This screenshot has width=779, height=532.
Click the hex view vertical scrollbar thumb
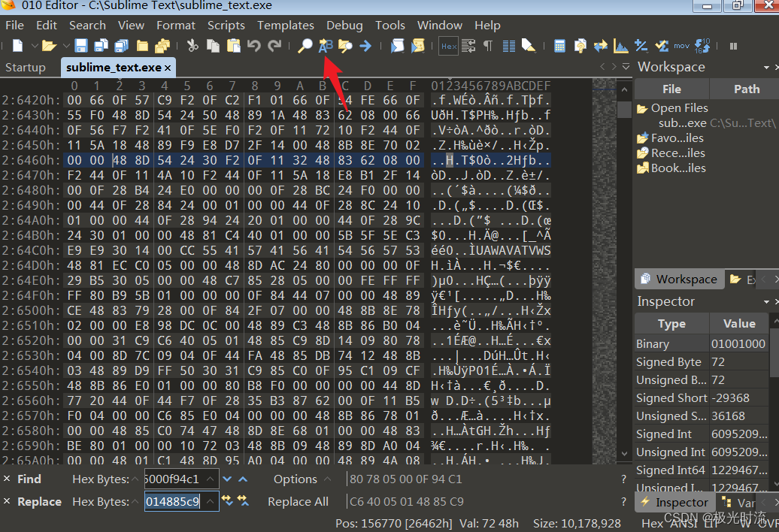point(624,109)
